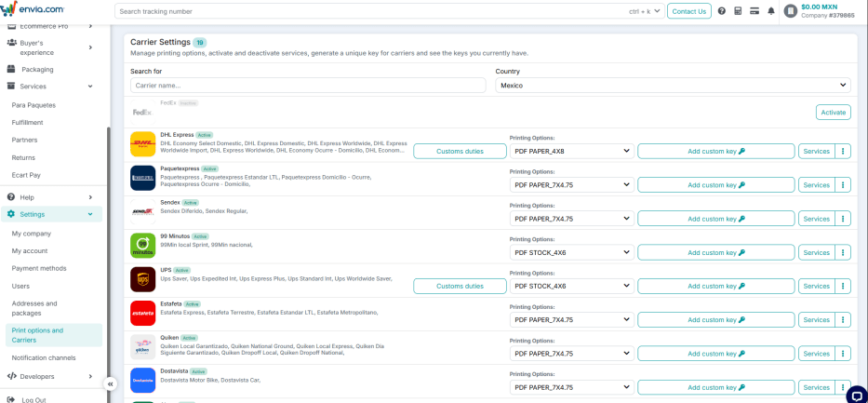Open Quiken printing options dropdown
The height and width of the screenshot is (403, 868).
[x=572, y=354]
